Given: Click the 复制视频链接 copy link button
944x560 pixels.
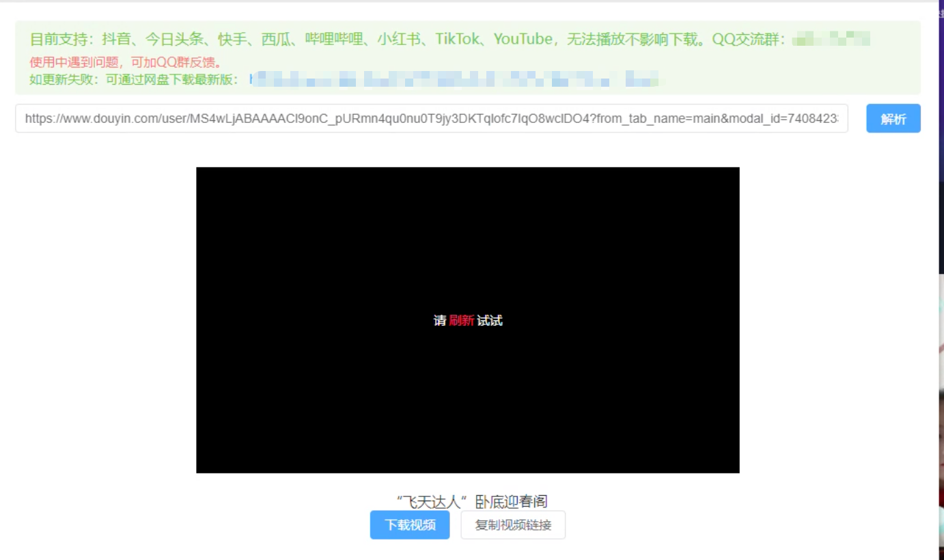Looking at the screenshot, I should [513, 525].
